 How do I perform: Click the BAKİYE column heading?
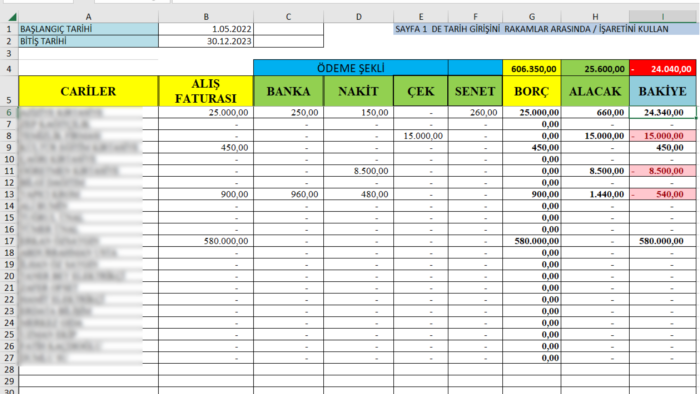coord(662,91)
